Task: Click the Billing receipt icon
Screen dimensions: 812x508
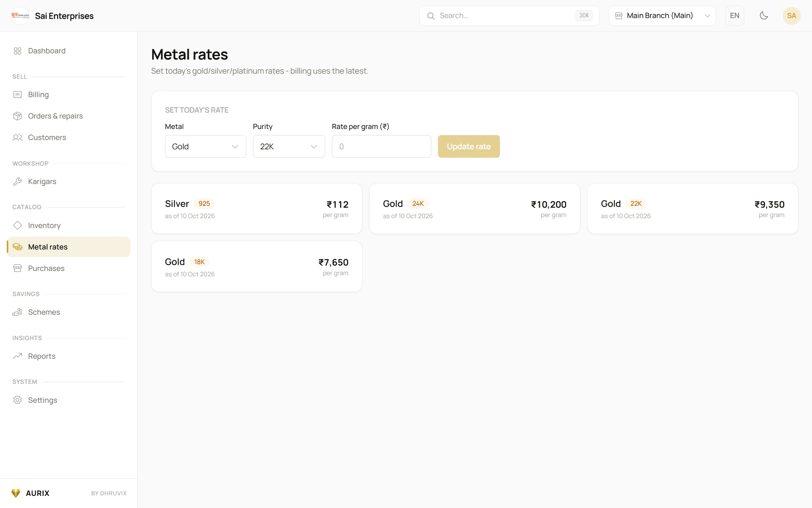Action: (17, 95)
